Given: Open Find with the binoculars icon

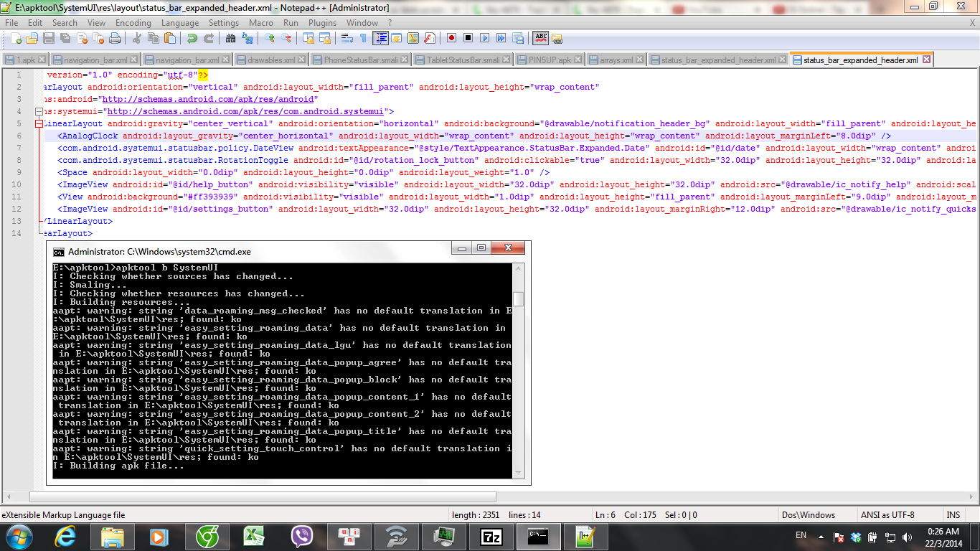Looking at the screenshot, I should pos(230,38).
